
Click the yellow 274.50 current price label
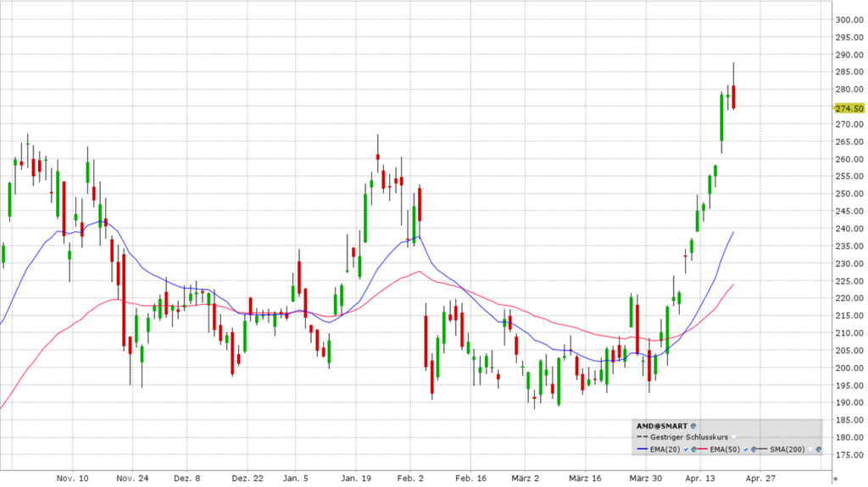pyautogui.click(x=849, y=108)
